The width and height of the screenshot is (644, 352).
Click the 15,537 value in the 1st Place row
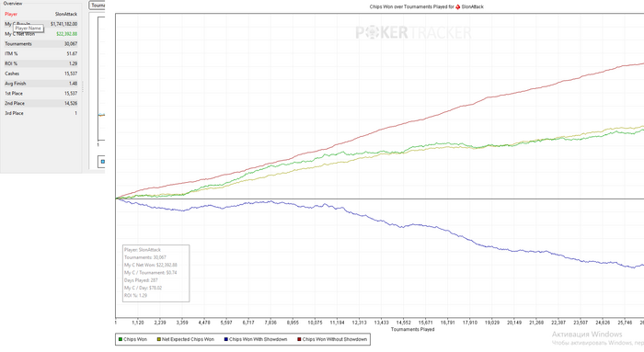click(x=71, y=94)
